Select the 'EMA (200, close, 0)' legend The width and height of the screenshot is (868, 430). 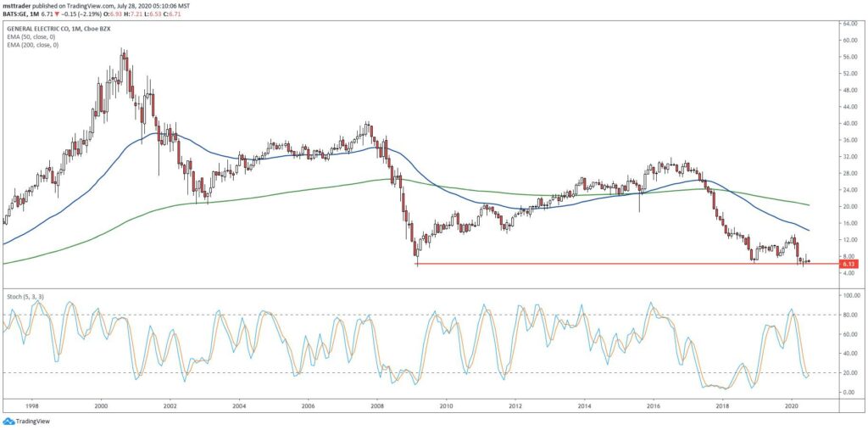click(x=33, y=44)
